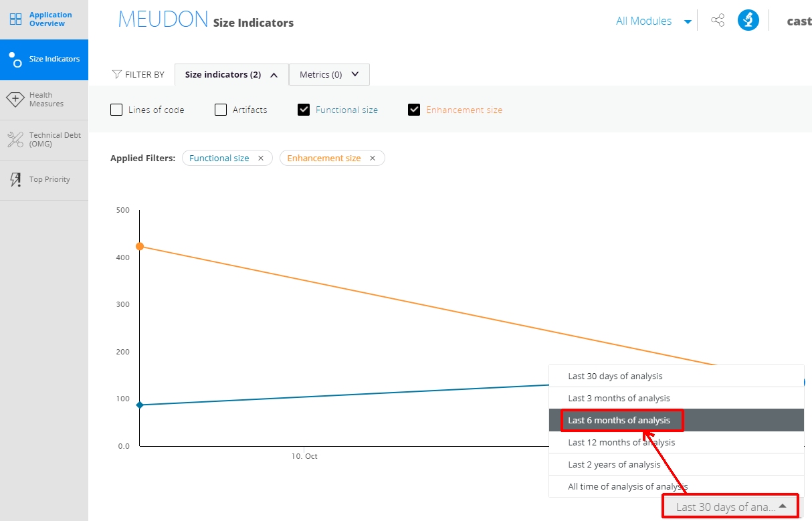
Task: Open Health Measures diamond icon
Action: coord(15,100)
